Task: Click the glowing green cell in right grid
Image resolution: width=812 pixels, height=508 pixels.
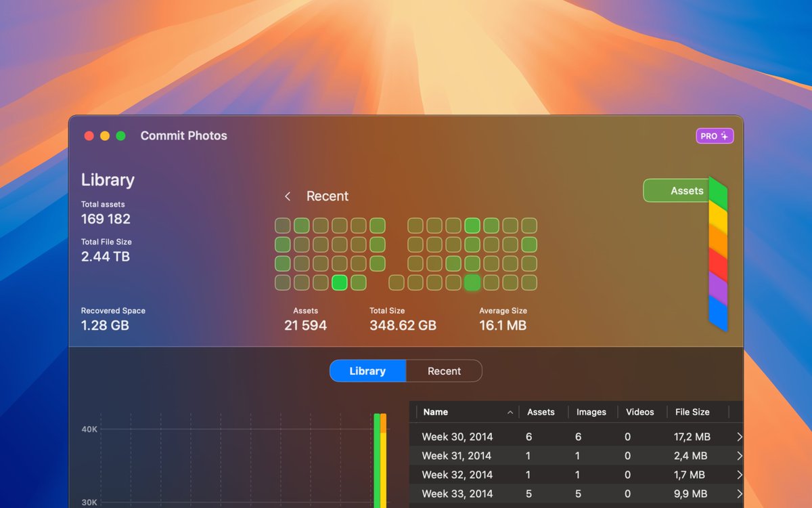Action: [472, 282]
